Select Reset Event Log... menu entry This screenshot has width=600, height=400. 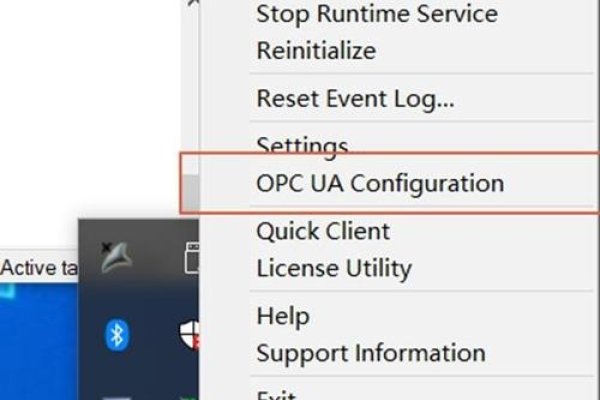(x=355, y=99)
